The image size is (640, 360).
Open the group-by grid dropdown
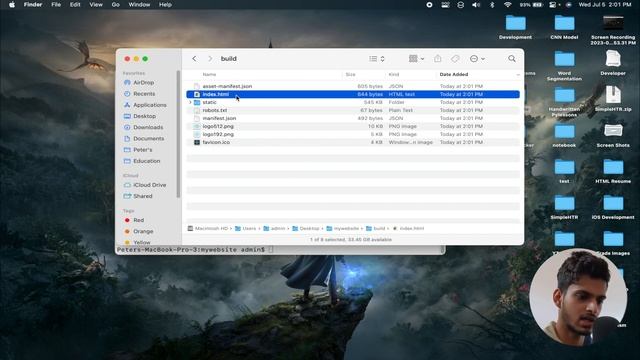[416, 59]
